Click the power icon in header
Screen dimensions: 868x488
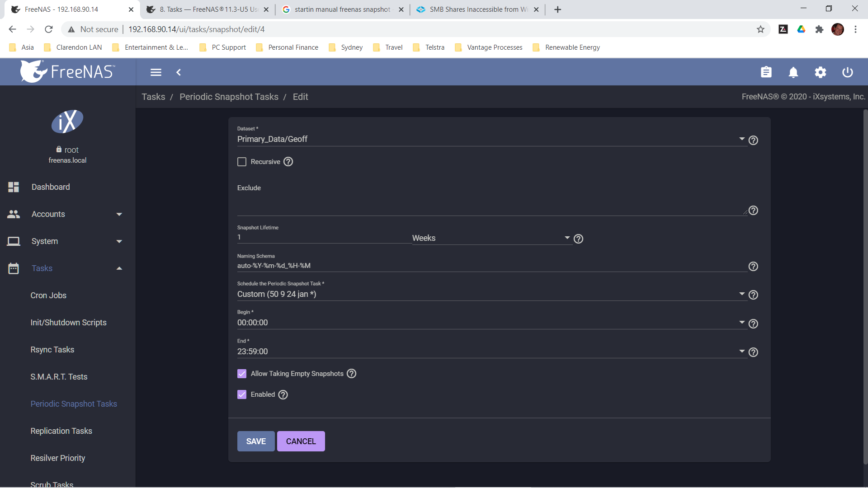[x=847, y=72]
